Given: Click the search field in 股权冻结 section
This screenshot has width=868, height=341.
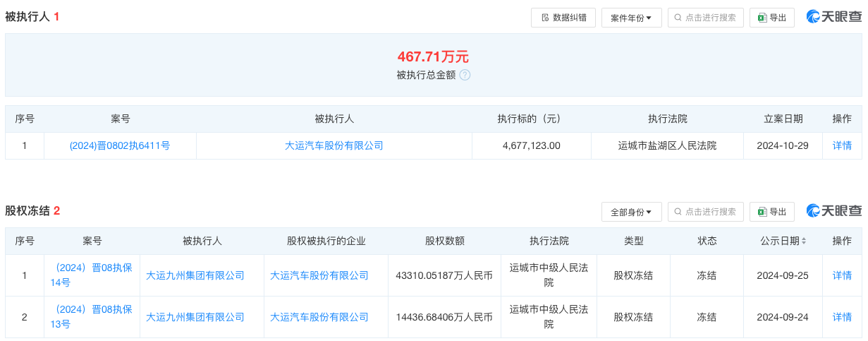Looking at the screenshot, I should pyautogui.click(x=705, y=212).
